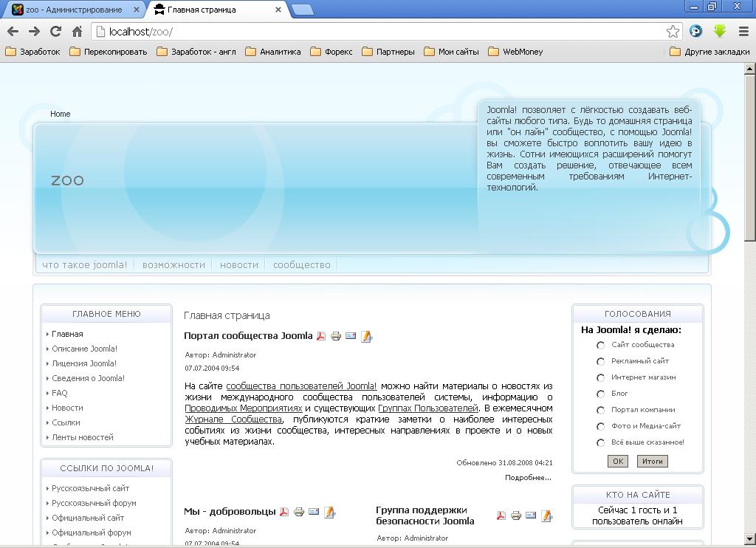Click print icon for Группа поддержки безопасности
Viewport: 756px width, 548px height.
click(516, 516)
